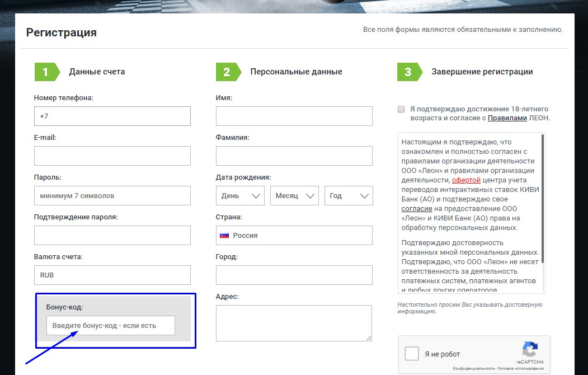Open the 'Условия использования' reCAPTCHA terms link

[x=521, y=370]
